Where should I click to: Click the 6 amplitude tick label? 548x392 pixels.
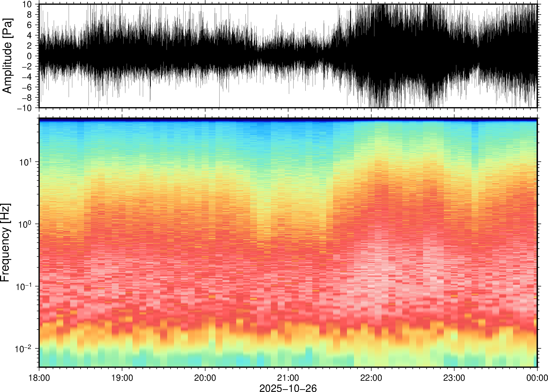[30, 25]
